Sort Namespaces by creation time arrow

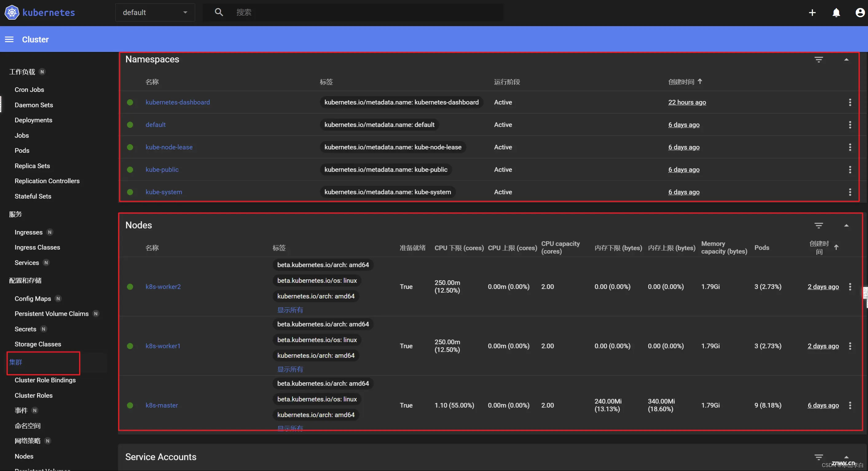pos(700,81)
